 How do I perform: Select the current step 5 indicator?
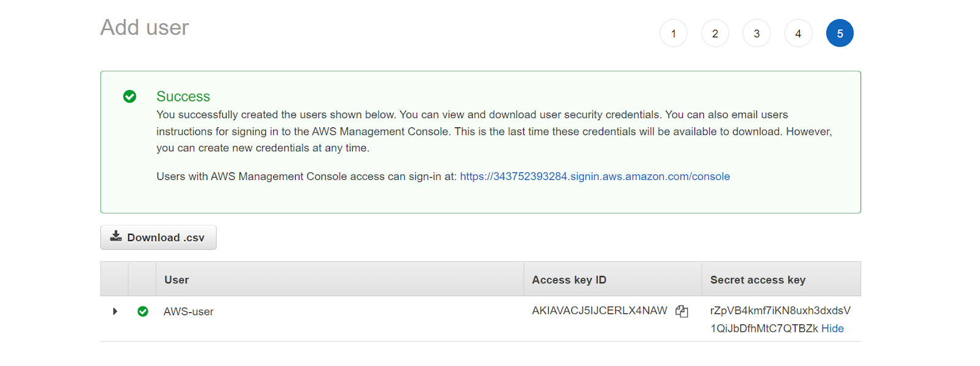(x=840, y=34)
